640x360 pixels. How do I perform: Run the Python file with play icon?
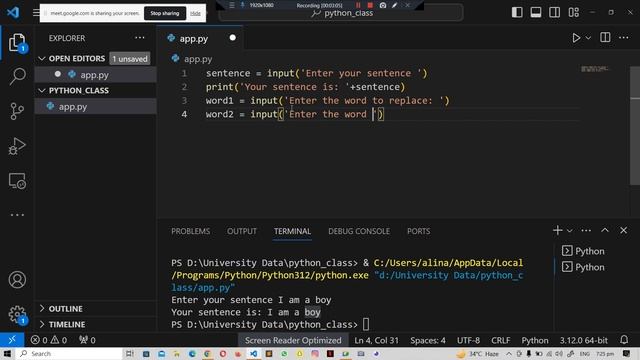(576, 38)
